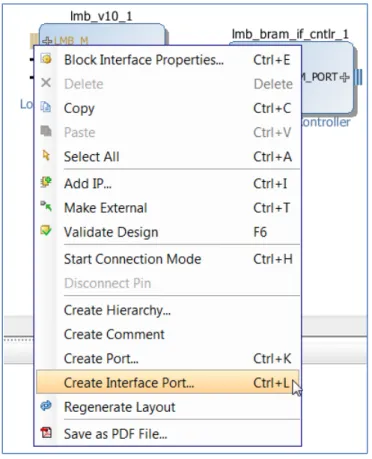372x459 pixels.
Task: Click the blue interface pin beside PORT
Action: (x=358, y=77)
